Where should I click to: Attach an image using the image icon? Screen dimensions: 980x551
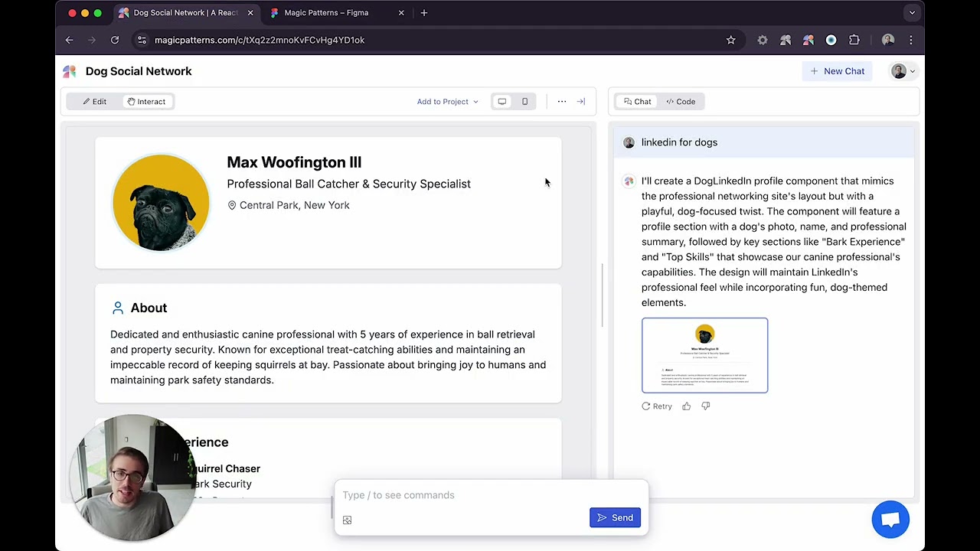pos(347,520)
